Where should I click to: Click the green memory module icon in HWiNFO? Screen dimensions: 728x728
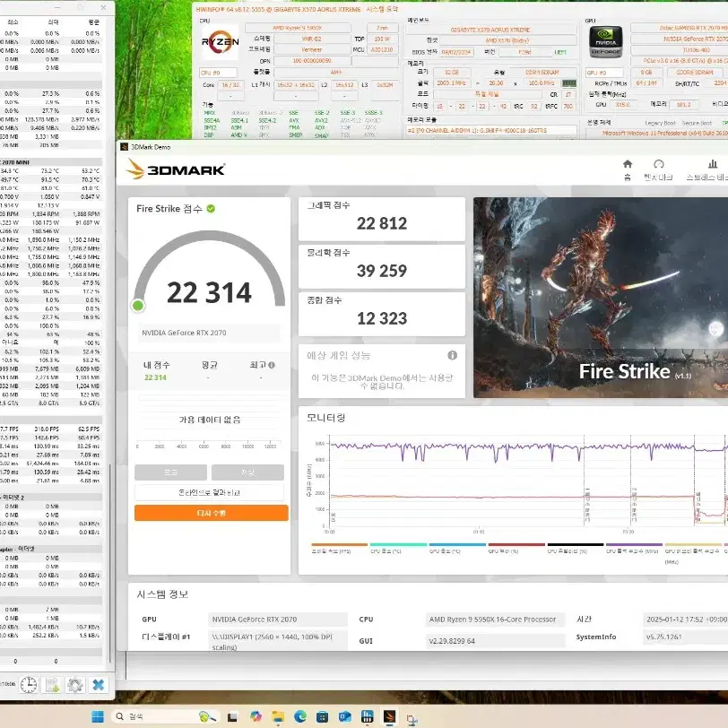pyautogui.click(x=568, y=83)
